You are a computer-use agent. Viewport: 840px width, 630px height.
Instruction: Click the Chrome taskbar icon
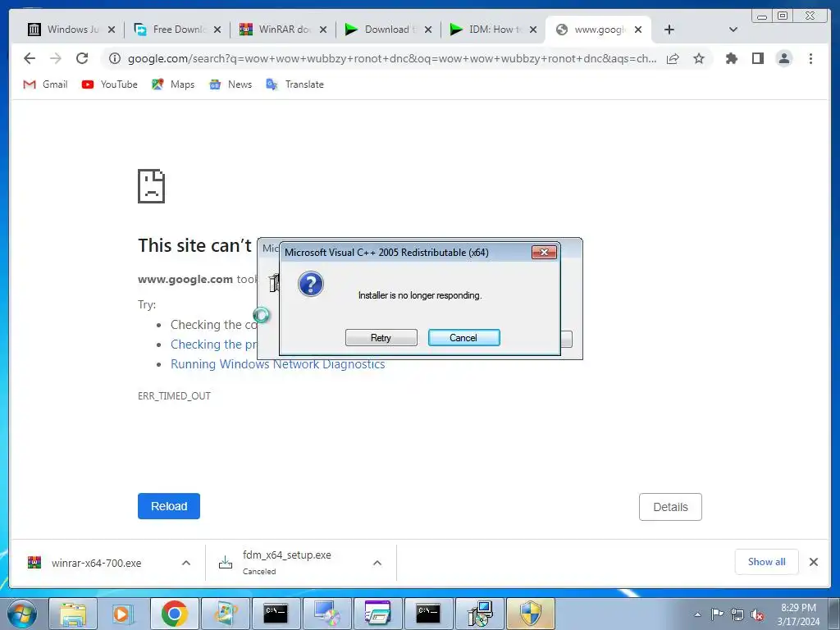tap(174, 614)
